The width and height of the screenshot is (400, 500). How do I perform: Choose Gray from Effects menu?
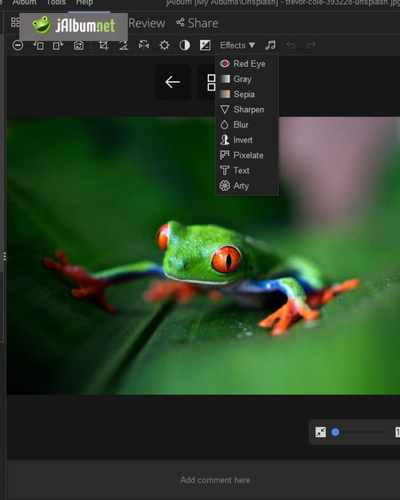coord(247,79)
